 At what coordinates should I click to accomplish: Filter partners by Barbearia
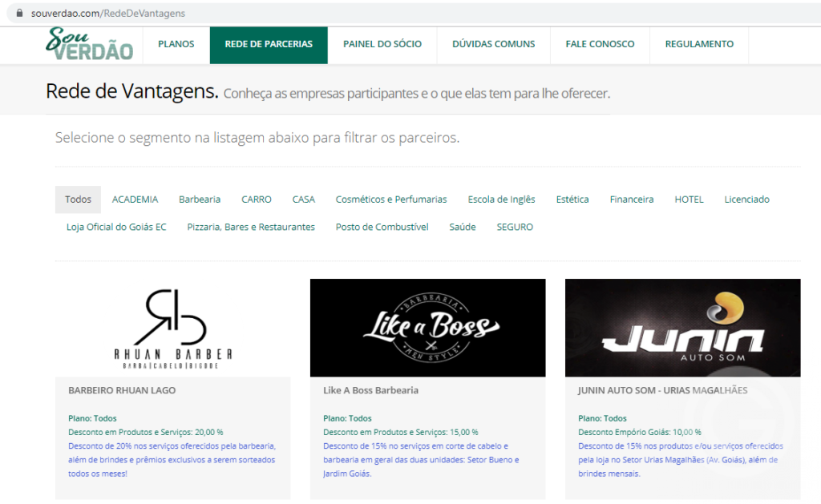200,200
